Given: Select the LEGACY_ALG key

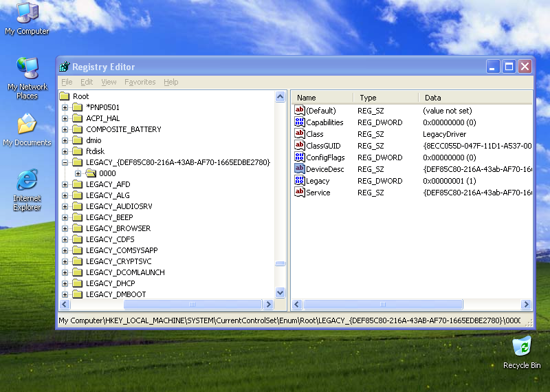Looking at the screenshot, I should point(108,195).
